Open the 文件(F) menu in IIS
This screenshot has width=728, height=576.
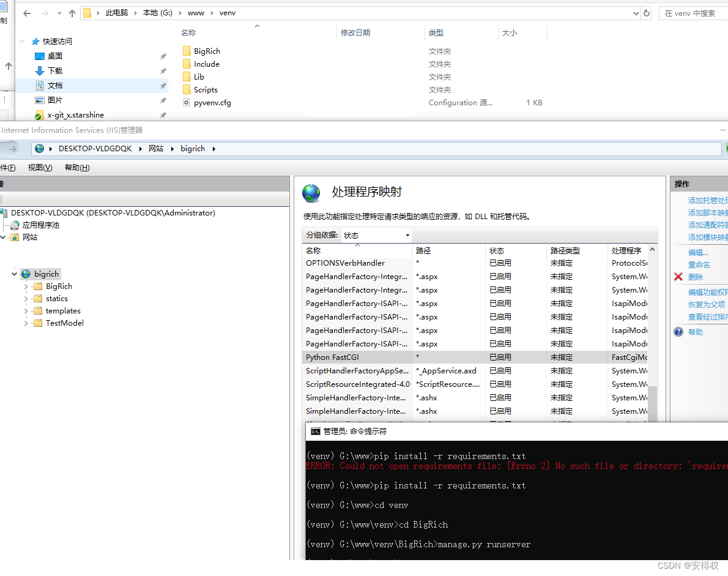coord(7,168)
